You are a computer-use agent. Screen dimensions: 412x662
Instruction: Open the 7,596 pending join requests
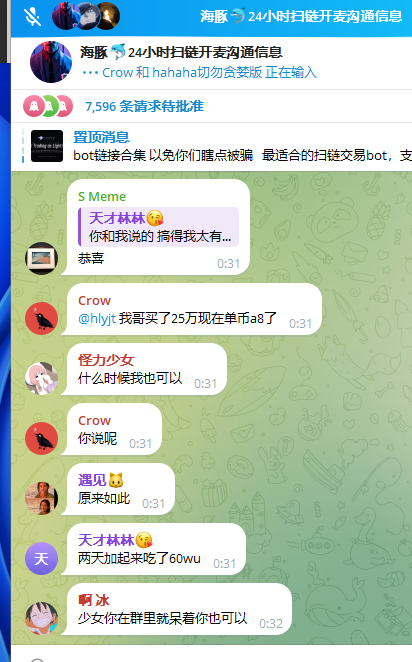144,106
